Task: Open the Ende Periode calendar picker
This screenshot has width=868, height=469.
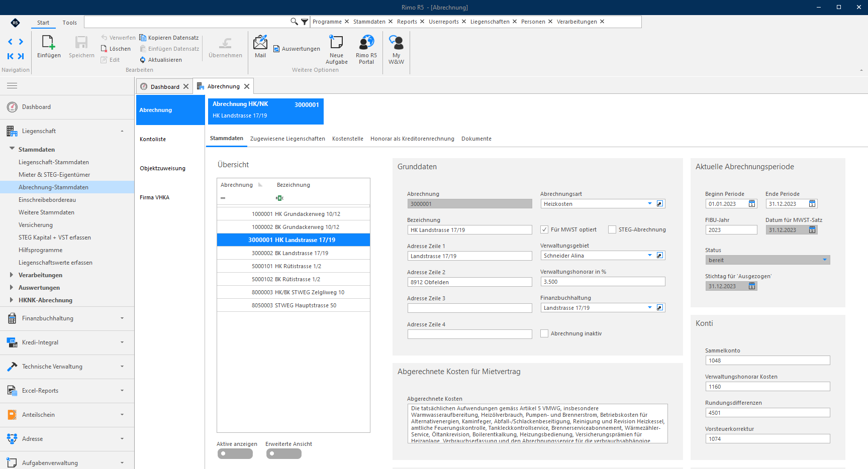Action: 812,204
